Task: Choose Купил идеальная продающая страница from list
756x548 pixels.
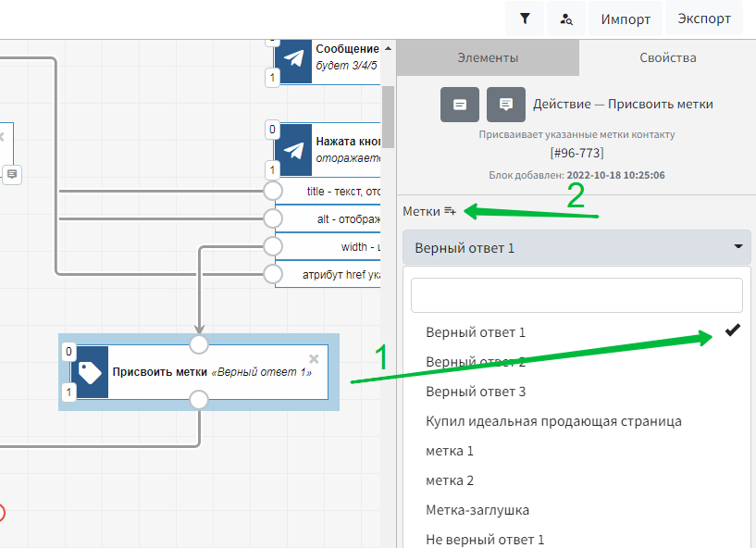Action: coord(553,421)
